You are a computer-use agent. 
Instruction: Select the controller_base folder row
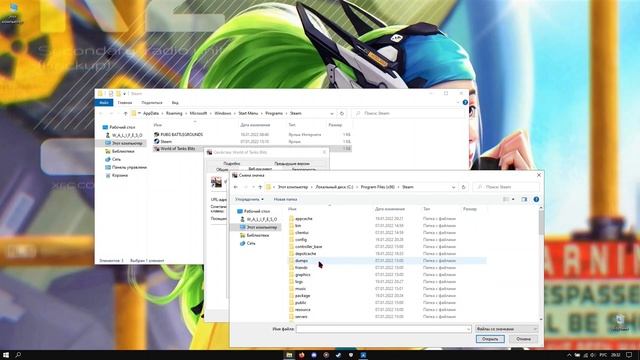387,247
